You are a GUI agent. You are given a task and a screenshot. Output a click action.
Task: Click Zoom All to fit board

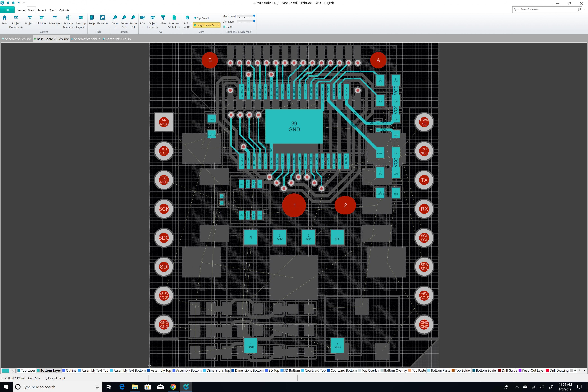[133, 22]
